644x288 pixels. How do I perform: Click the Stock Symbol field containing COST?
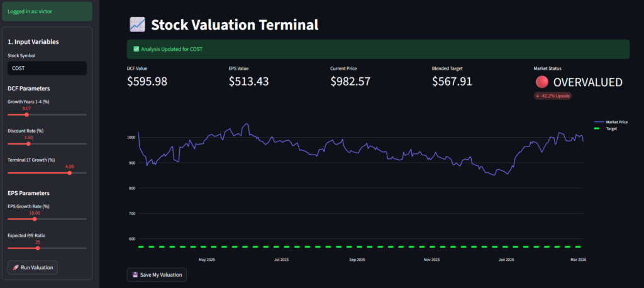[47, 68]
